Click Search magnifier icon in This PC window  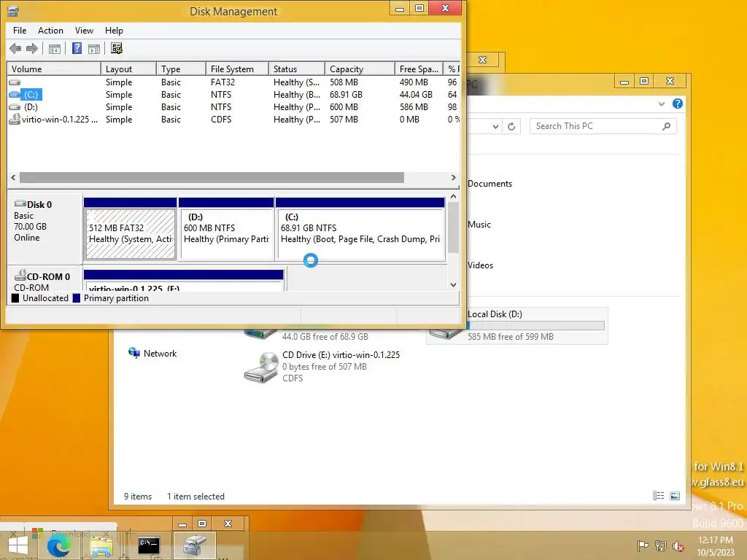(x=667, y=126)
